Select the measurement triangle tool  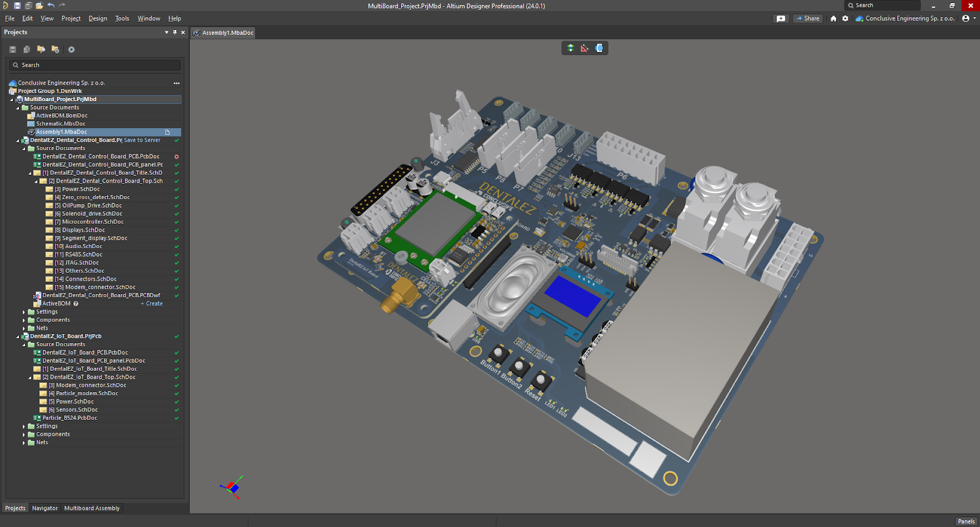coord(584,48)
